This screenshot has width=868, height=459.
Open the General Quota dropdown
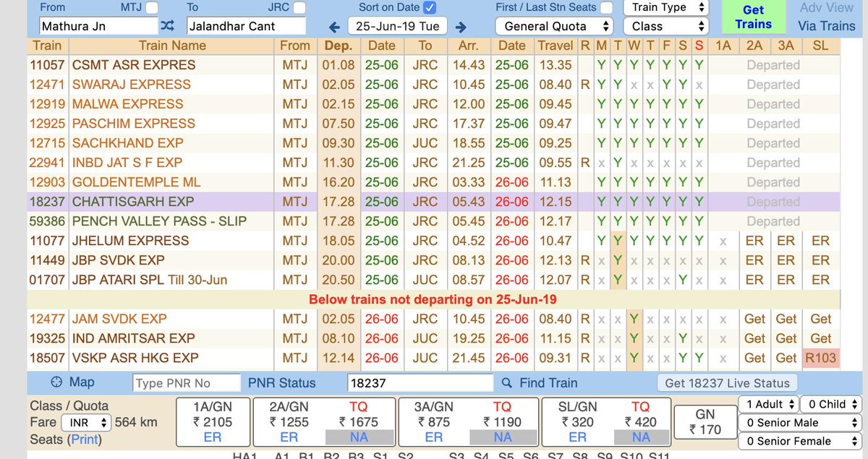coord(554,26)
